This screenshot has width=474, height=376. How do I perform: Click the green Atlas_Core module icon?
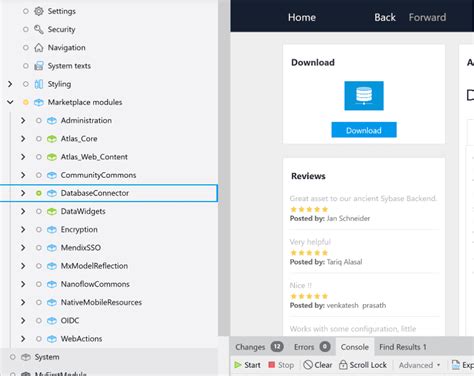[x=52, y=139]
